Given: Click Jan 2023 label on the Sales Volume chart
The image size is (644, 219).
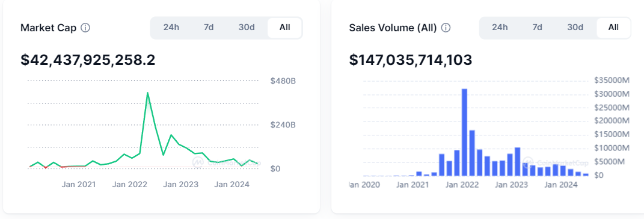Looking at the screenshot, I should [x=511, y=185].
